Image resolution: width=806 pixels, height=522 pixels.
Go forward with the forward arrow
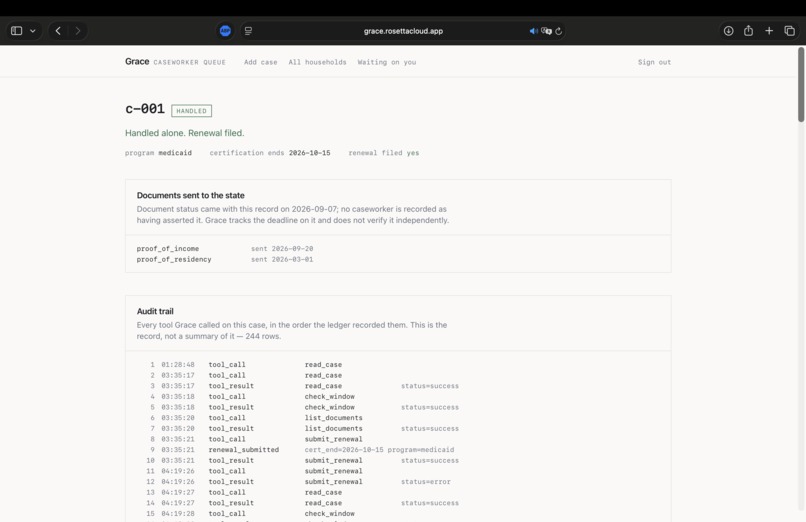(x=78, y=31)
